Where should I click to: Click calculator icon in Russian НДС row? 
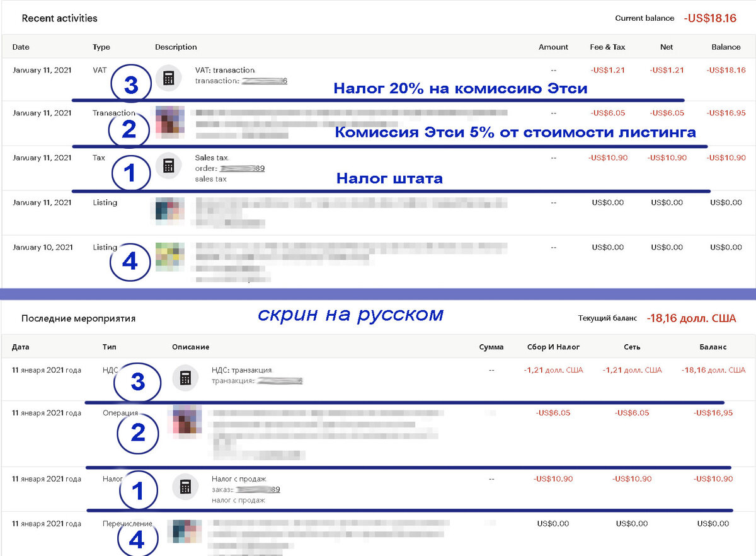[x=185, y=378]
